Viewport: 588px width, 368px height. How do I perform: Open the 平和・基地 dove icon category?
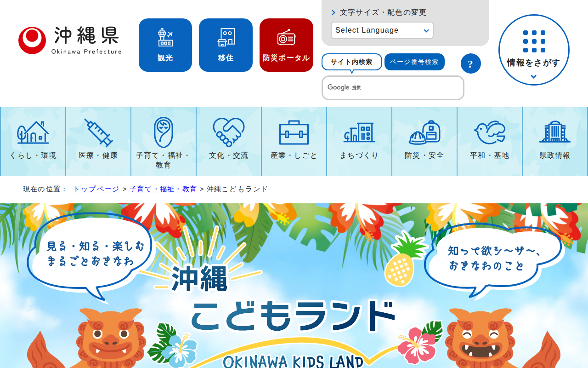pos(490,142)
